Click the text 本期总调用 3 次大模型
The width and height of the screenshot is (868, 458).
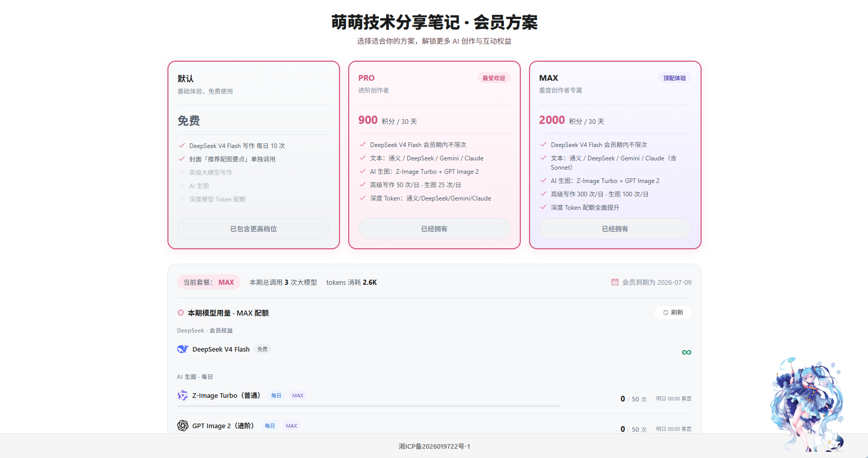[283, 282]
